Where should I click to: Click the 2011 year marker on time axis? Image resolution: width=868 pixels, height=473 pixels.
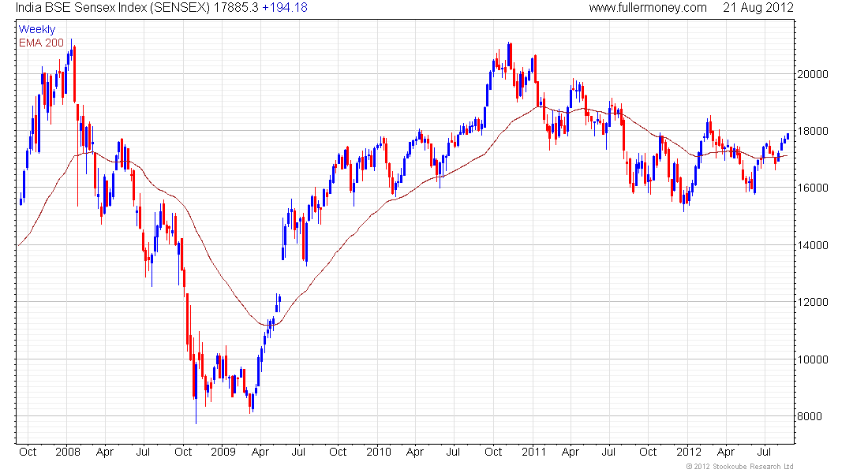[x=534, y=452]
